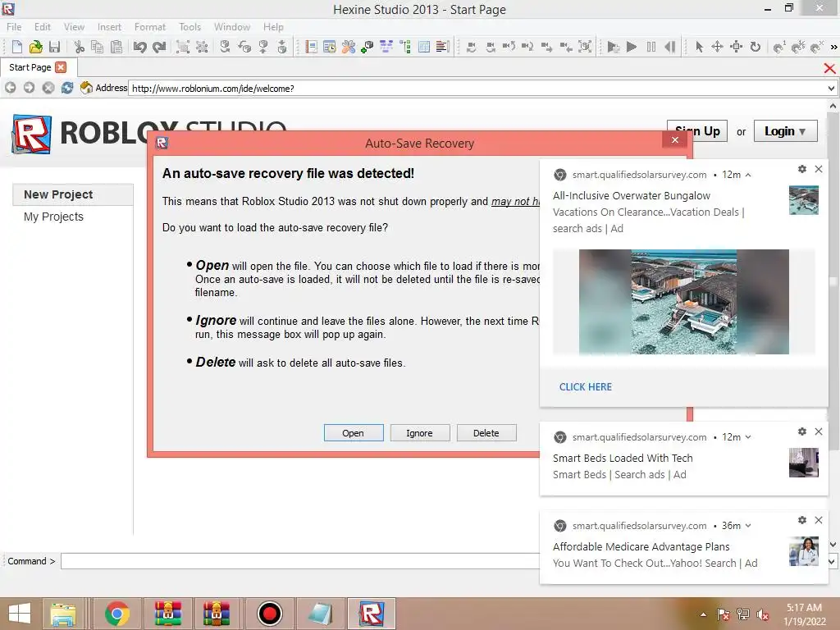Click the Windows Start button
Viewport: 840px width, 630px height.
20,614
